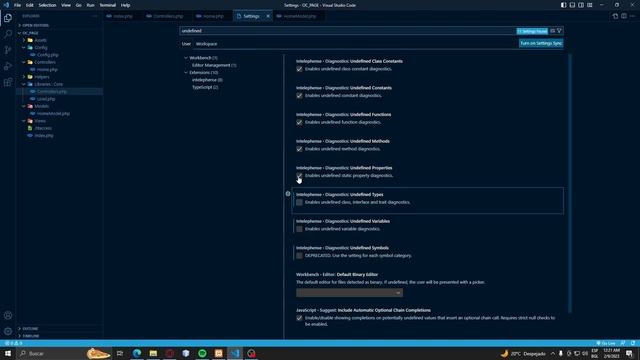640x360 pixels.
Task: Toggle Include Automatic Optional Chain Completions
Action: [299, 318]
